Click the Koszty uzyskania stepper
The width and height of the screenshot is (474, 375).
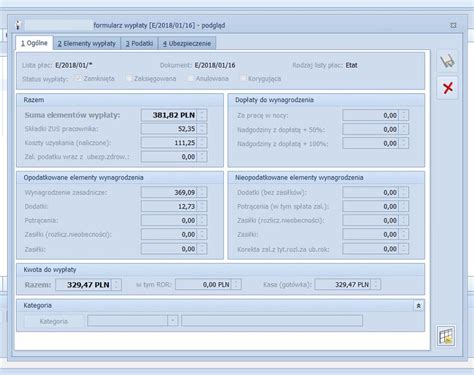[x=202, y=143]
